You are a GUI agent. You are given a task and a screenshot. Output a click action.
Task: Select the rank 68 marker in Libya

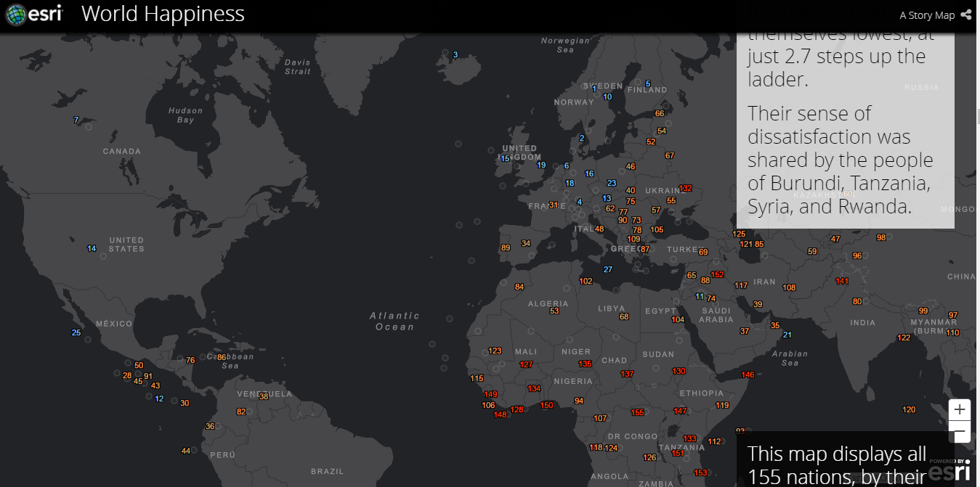pyautogui.click(x=624, y=316)
